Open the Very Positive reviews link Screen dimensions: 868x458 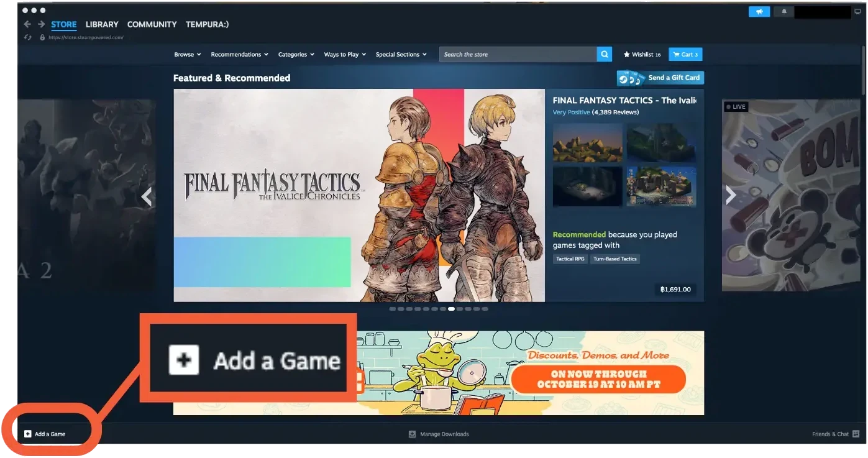coord(571,112)
